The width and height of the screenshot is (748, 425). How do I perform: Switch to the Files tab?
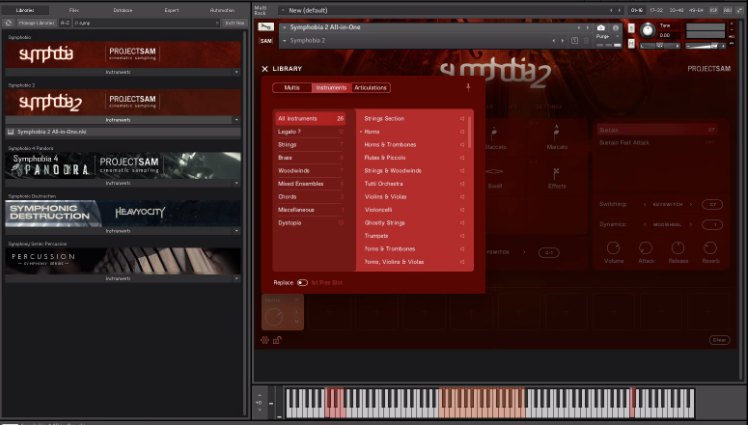[x=74, y=10]
